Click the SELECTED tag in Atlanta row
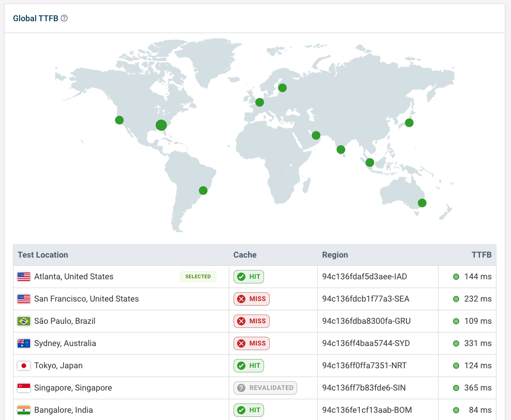The image size is (511, 420). pyautogui.click(x=198, y=276)
